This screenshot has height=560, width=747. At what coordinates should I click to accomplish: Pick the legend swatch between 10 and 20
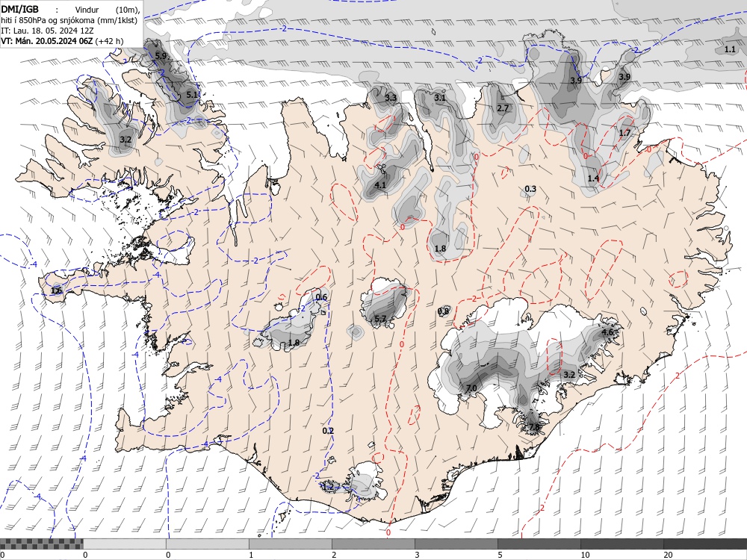[622, 544]
